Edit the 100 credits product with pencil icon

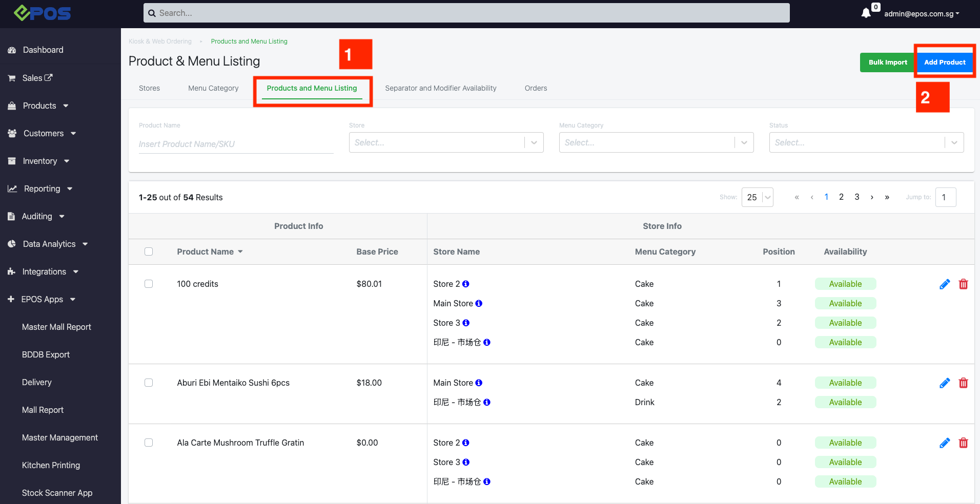point(945,284)
